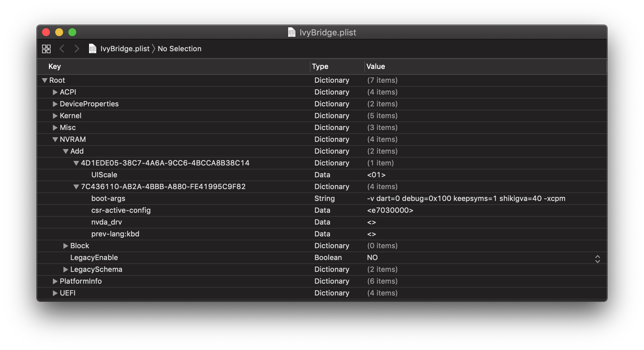Viewport: 644px width, 350px height.
Task: Click IvyBridge.plist in the path bar
Action: pyautogui.click(x=125, y=49)
